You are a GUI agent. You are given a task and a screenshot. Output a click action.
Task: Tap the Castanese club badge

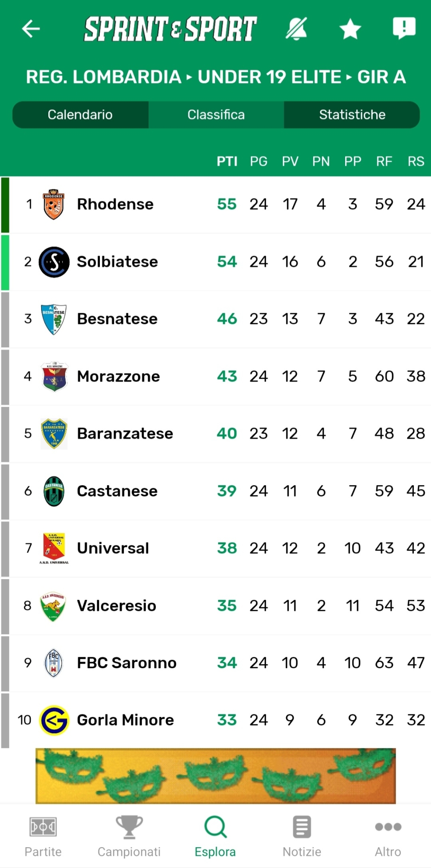[54, 491]
